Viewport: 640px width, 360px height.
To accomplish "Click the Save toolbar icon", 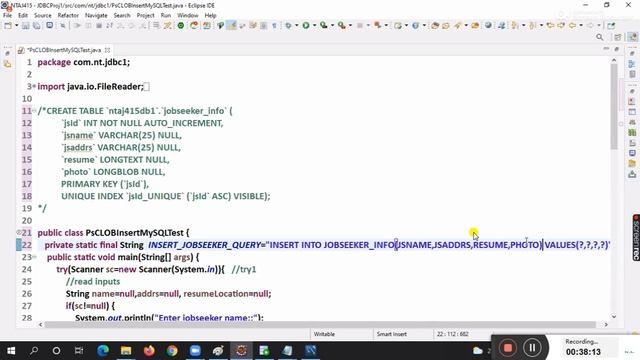I will 26,26.
